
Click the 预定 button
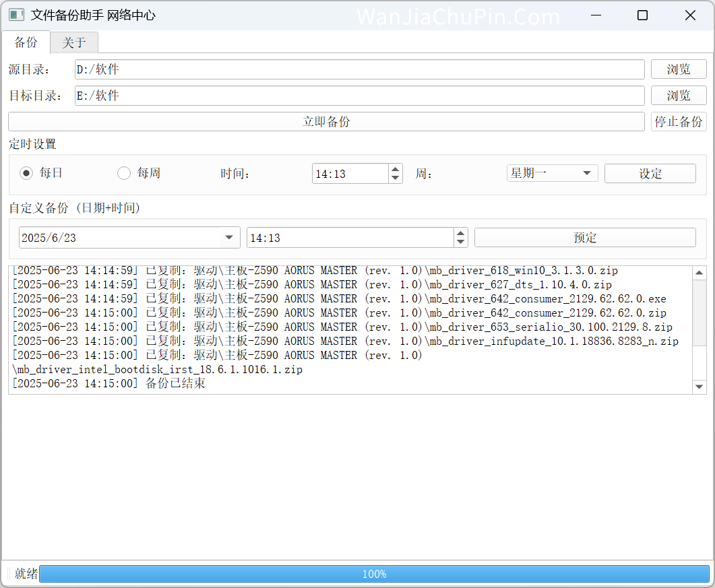[x=585, y=238]
